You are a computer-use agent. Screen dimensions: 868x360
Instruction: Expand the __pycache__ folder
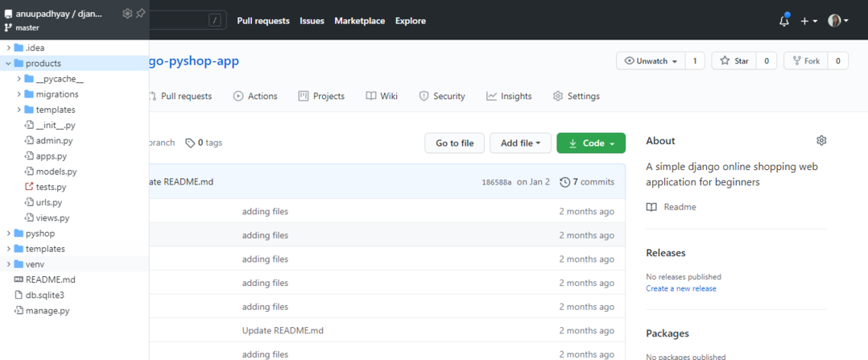click(19, 79)
